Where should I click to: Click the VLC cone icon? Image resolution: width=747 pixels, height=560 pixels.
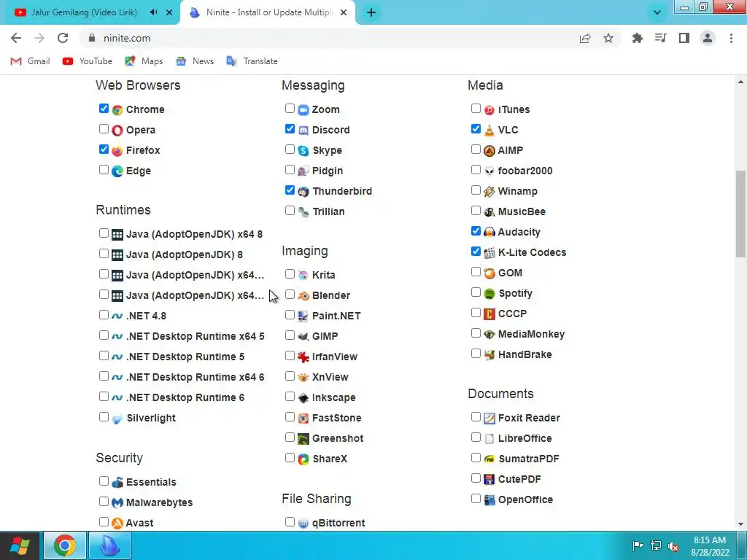[489, 131]
